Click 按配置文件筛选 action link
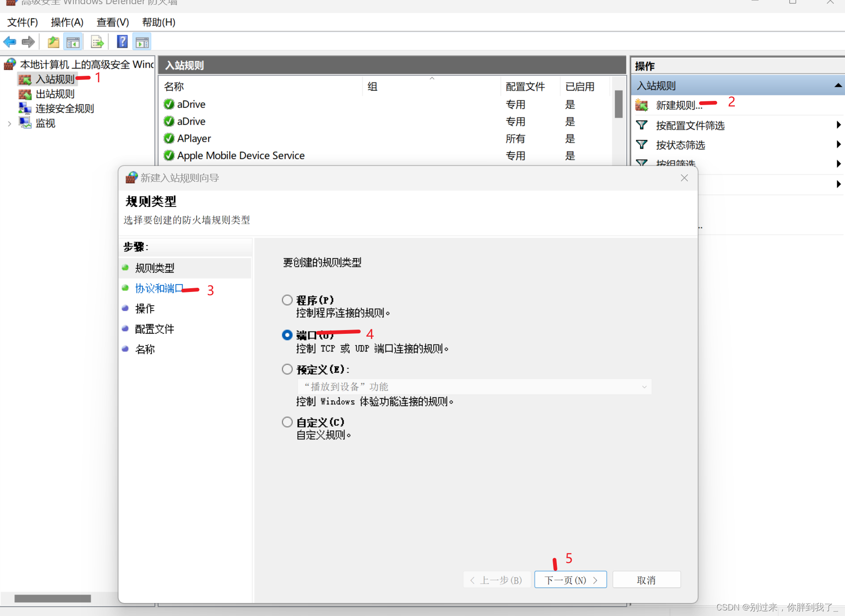845x616 pixels. (x=690, y=126)
